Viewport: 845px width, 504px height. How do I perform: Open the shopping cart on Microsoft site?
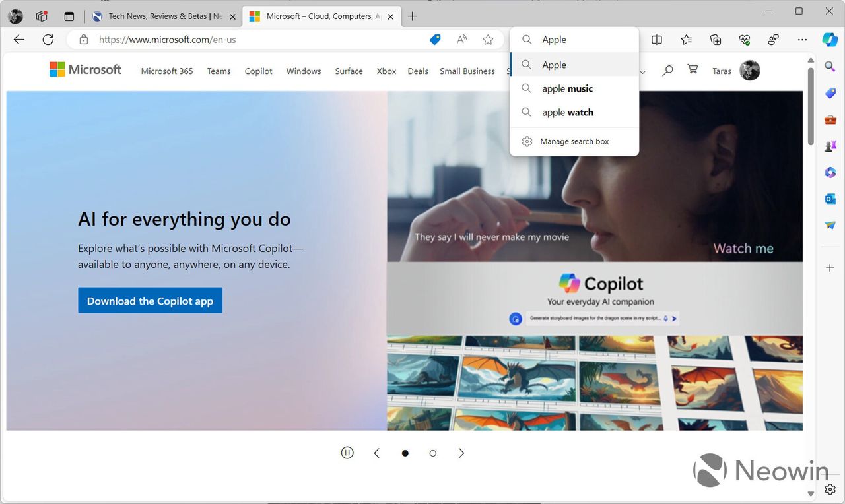(x=693, y=69)
